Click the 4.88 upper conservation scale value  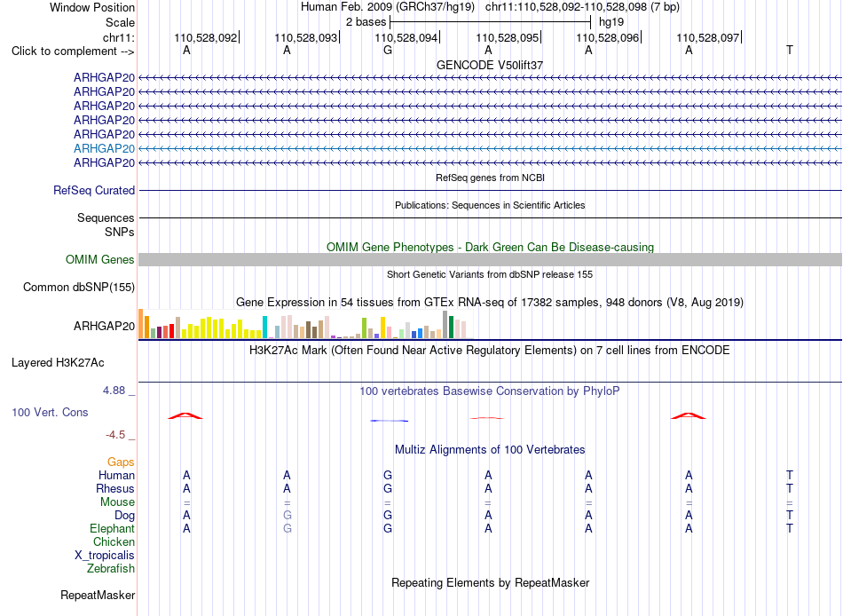point(114,390)
